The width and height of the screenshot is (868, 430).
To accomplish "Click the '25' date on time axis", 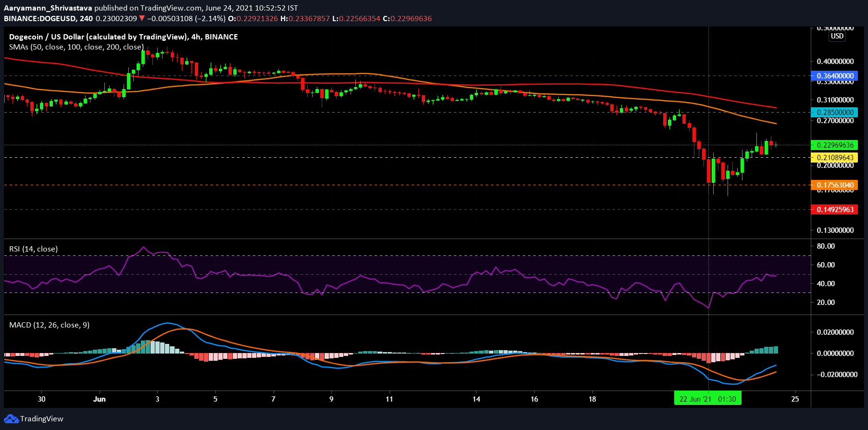I will (x=795, y=399).
